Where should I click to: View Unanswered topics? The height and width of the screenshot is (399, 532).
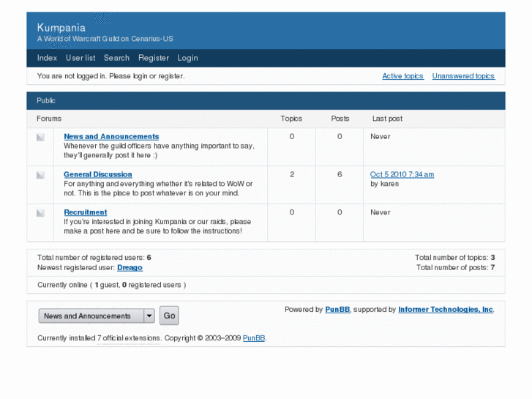pos(463,76)
